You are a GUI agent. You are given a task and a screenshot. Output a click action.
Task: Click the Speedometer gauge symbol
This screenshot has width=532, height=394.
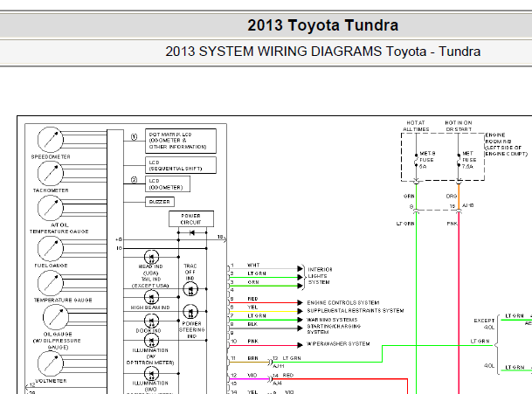point(51,140)
